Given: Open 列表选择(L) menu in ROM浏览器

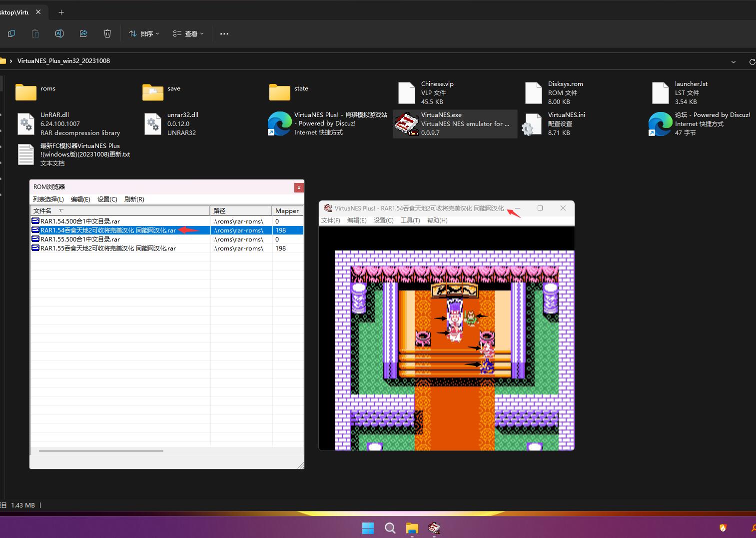Looking at the screenshot, I should 48,199.
